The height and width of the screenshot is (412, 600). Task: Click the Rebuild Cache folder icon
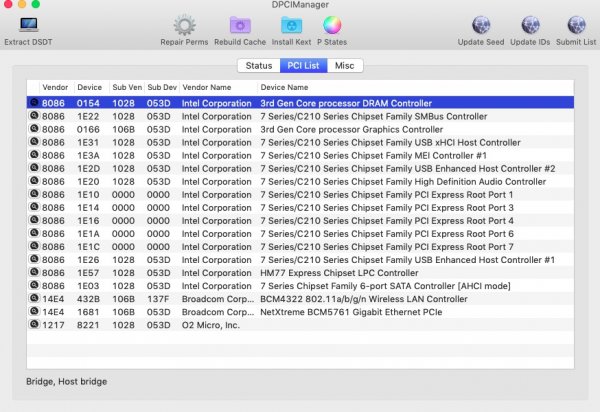[240, 25]
